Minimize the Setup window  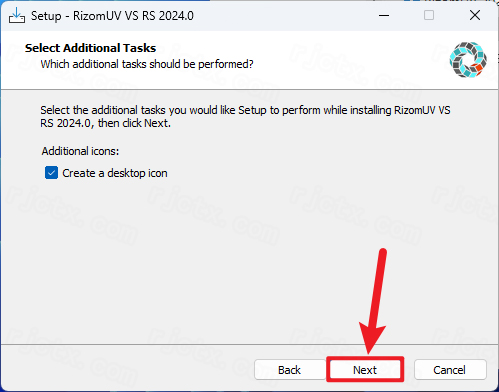(x=384, y=15)
